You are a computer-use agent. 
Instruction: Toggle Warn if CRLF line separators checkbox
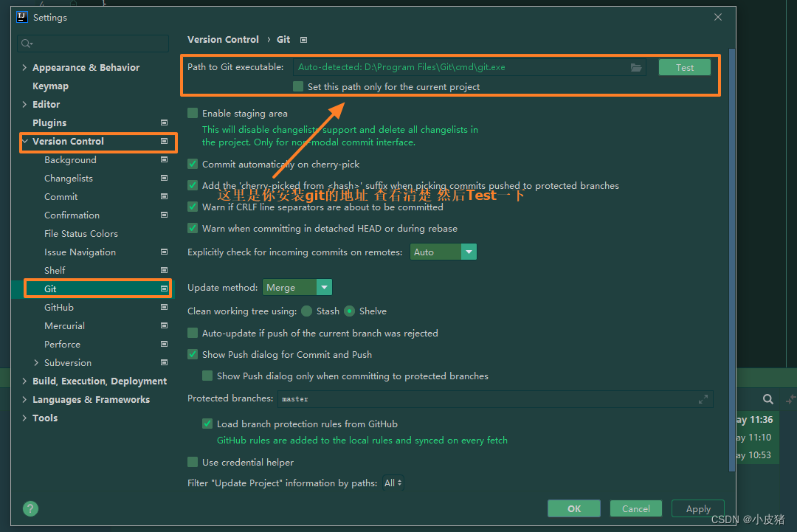193,207
